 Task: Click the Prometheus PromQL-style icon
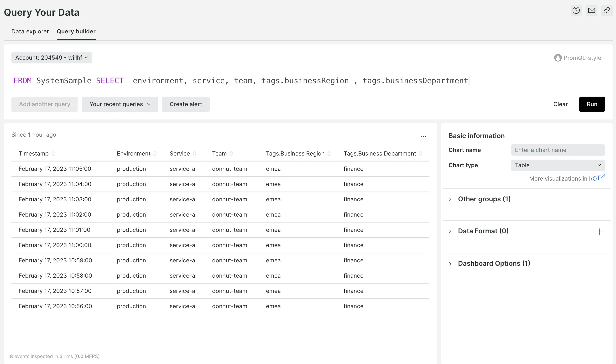pyautogui.click(x=558, y=58)
